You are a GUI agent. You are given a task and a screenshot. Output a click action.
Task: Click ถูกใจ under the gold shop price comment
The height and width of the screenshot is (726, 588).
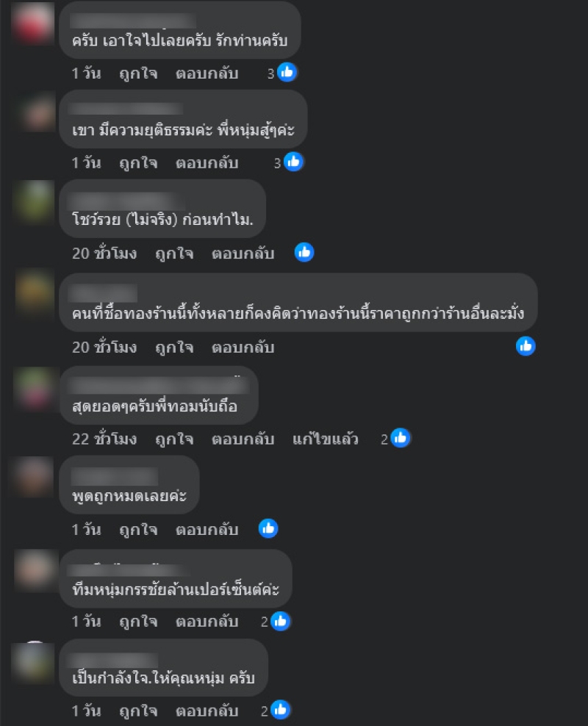174,348
